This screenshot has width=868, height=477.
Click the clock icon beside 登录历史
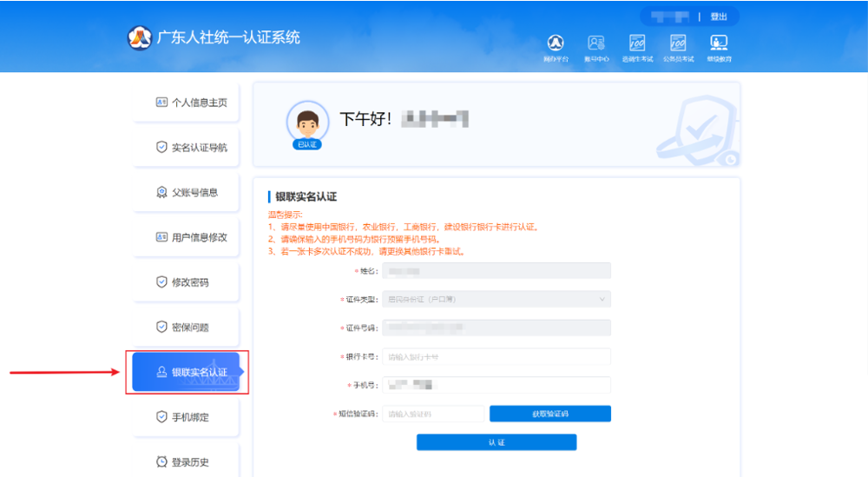[x=161, y=461]
